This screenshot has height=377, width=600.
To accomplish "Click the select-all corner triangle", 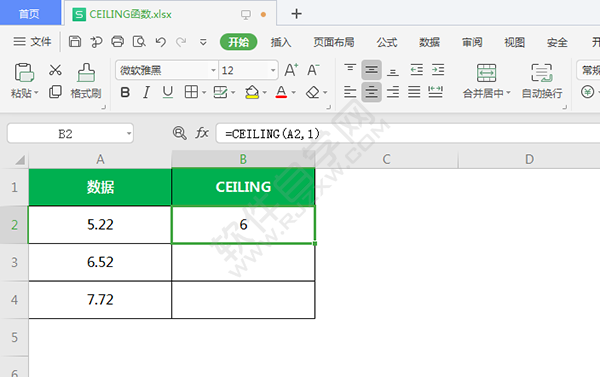I will [19, 159].
